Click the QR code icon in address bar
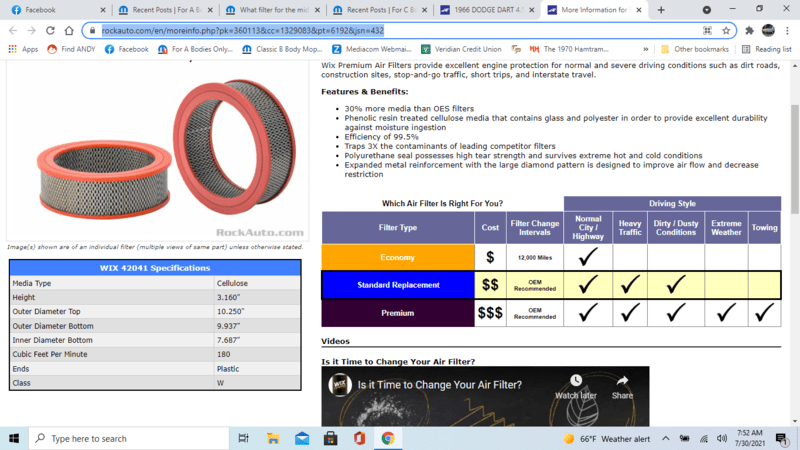Viewport: 800px width, 450px height. [707, 31]
